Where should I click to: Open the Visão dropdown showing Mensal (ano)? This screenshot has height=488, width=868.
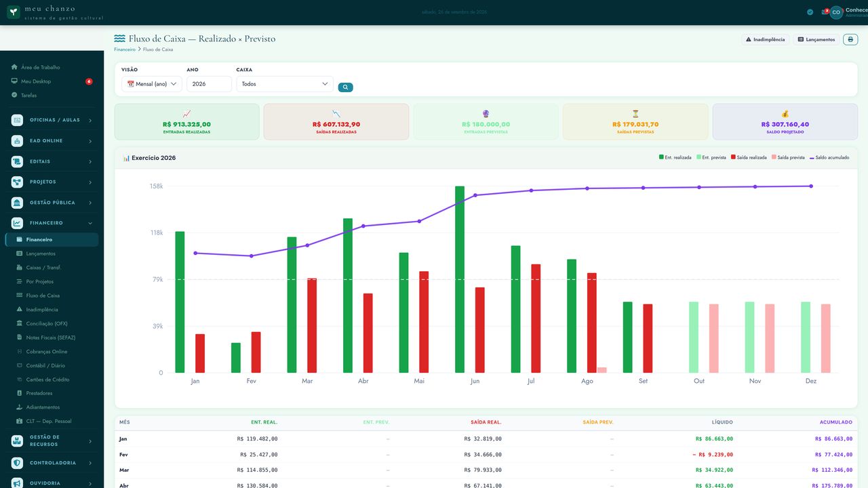tap(152, 84)
